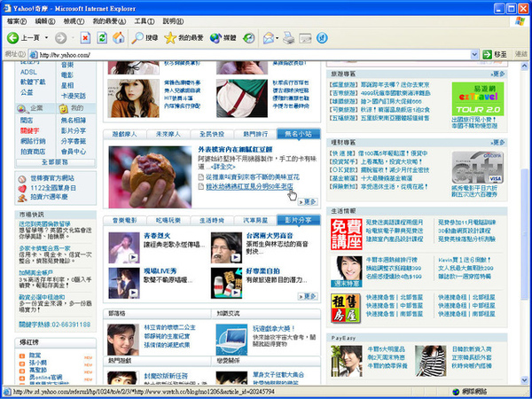Click the baseball icon in sidebar
The width and height of the screenshot is (532, 399).
(x=22, y=179)
